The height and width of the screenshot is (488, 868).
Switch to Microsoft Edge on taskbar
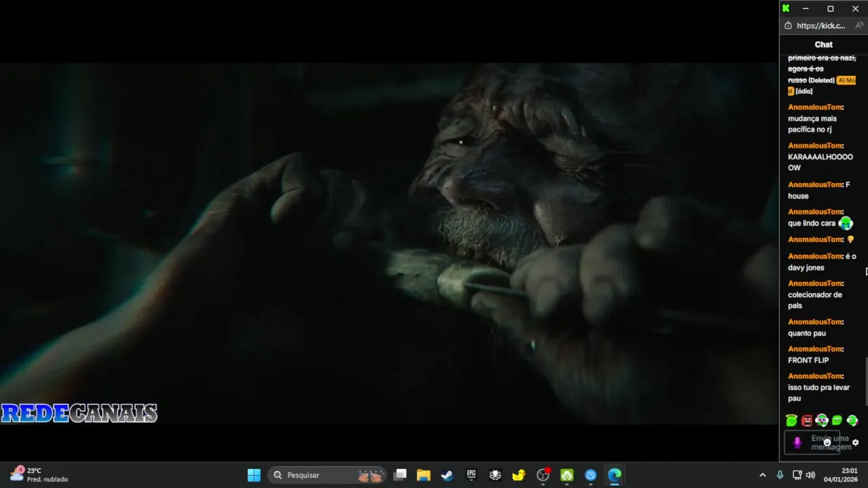[614, 475]
